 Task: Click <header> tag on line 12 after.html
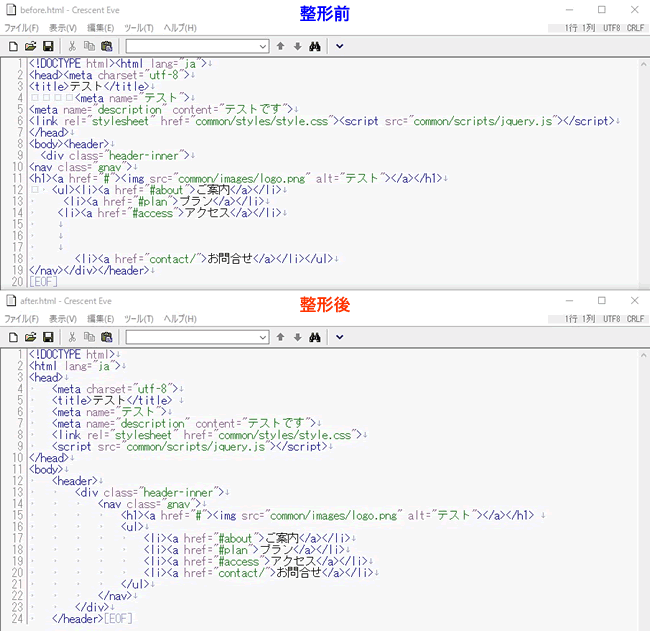75,481
